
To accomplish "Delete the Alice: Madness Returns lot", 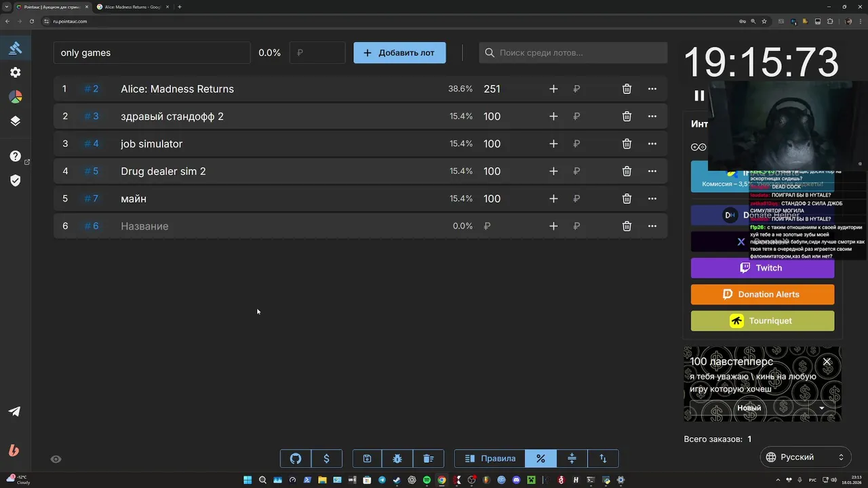I will click(x=627, y=89).
